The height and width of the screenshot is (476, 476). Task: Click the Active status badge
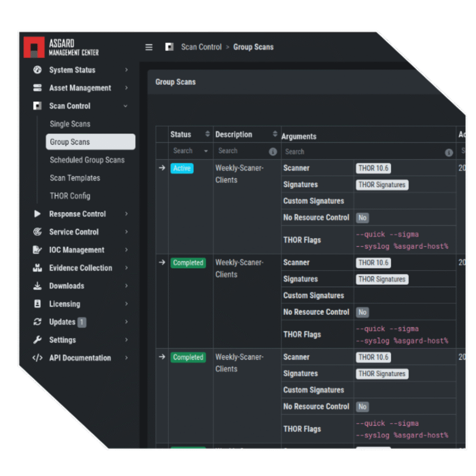pos(182,168)
